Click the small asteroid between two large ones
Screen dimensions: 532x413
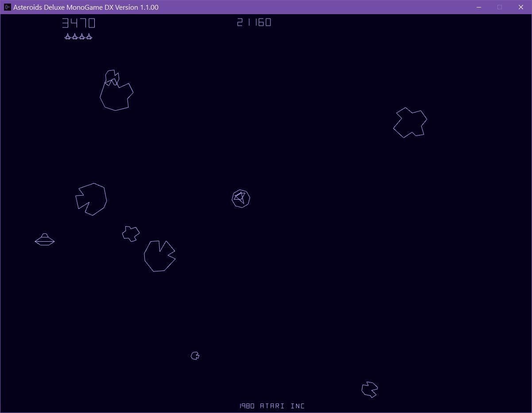[131, 233]
